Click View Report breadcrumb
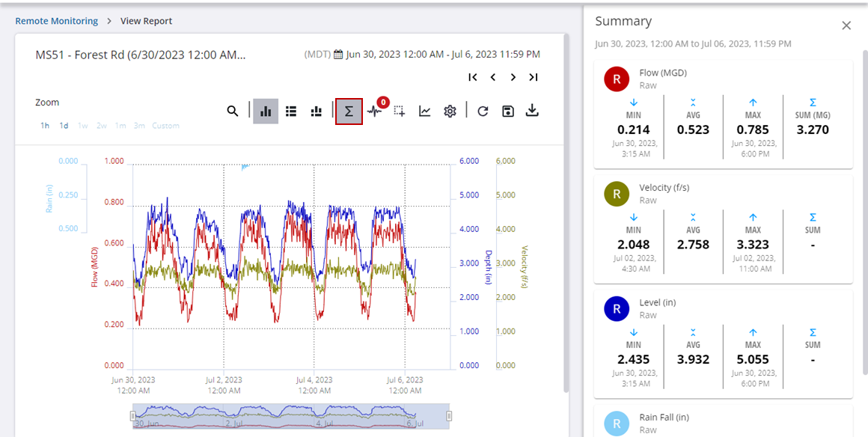This screenshot has height=437, width=868. pos(146,21)
